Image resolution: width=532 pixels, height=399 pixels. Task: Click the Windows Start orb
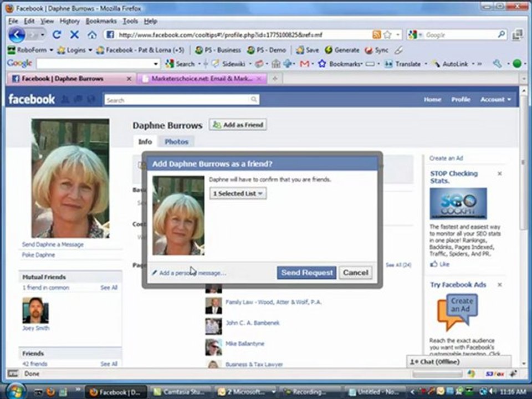coord(15,391)
